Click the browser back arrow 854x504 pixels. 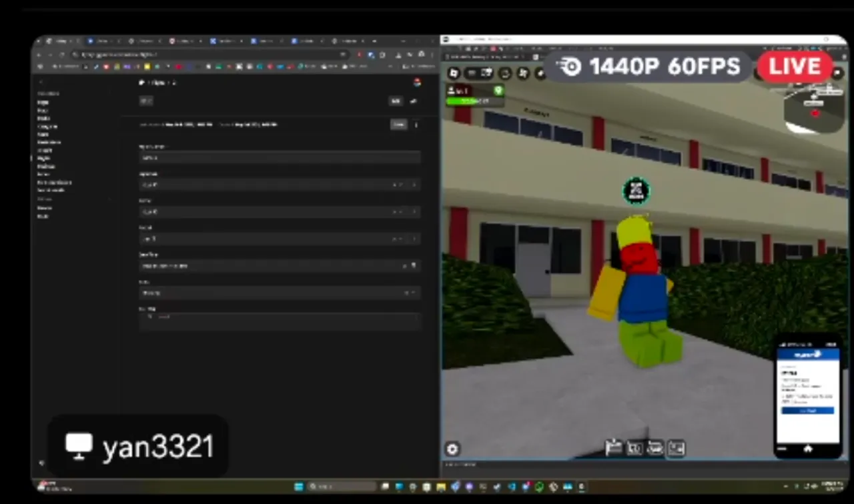click(39, 55)
